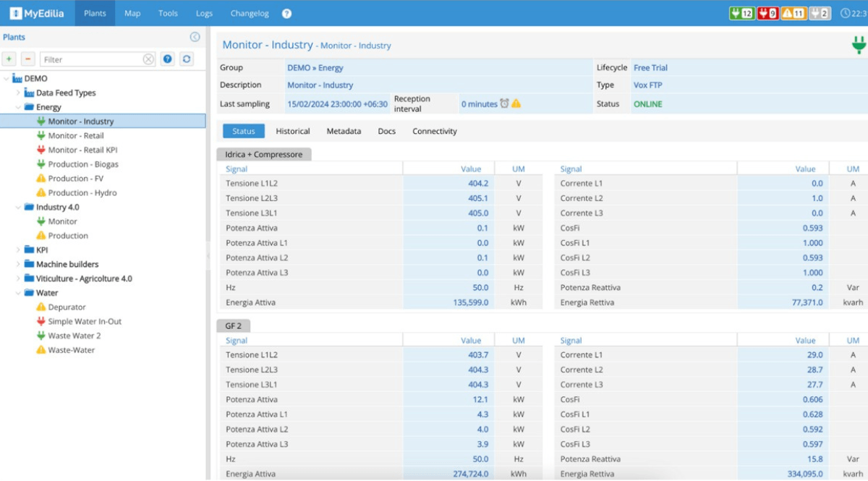Collapse the Plants side panel
Image resolution: width=868 pixels, height=481 pixels.
click(x=195, y=37)
